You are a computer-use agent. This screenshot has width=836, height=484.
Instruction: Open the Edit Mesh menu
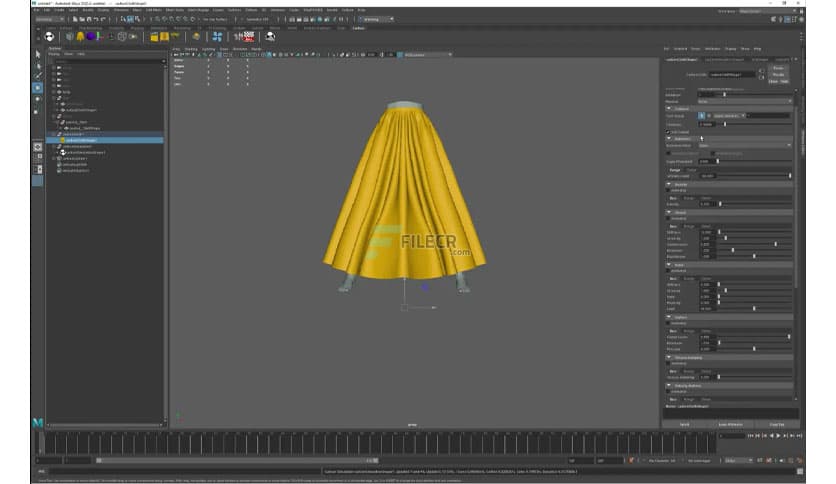154,10
